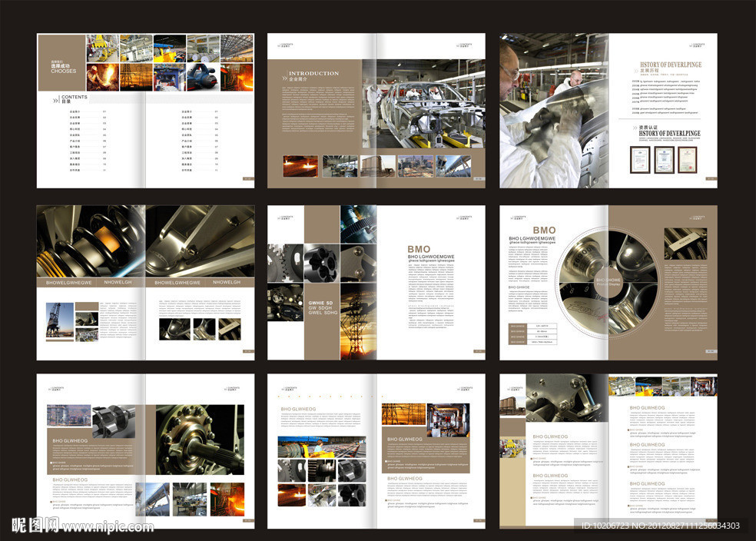Select the harbor crane thumbnail photo
Screen dimensions: 756x541
pos(60,322)
